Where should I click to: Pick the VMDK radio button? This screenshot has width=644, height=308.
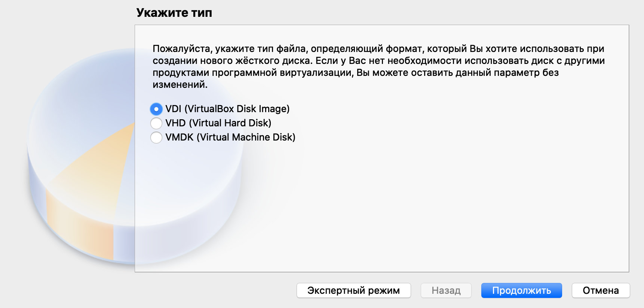(x=156, y=137)
